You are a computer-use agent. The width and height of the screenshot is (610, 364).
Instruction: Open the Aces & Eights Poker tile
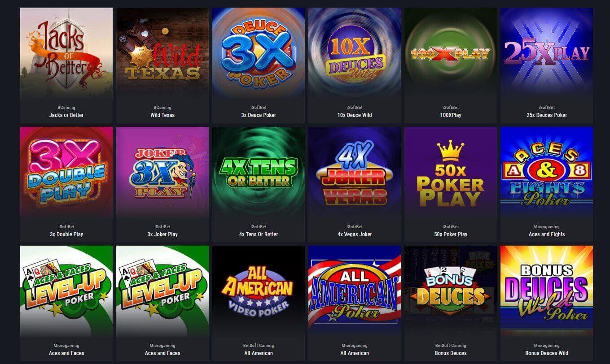pos(547,173)
